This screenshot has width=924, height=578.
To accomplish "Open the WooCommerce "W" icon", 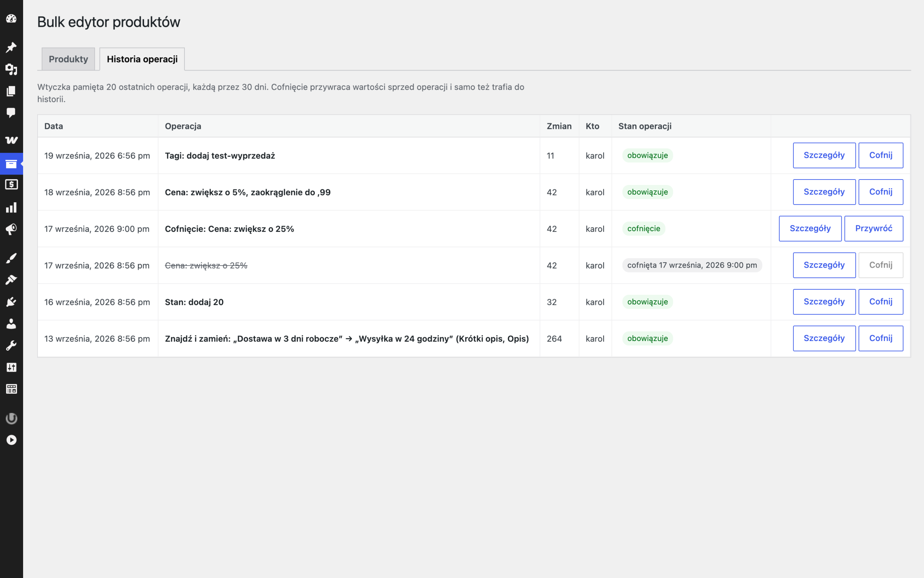I will tap(12, 140).
